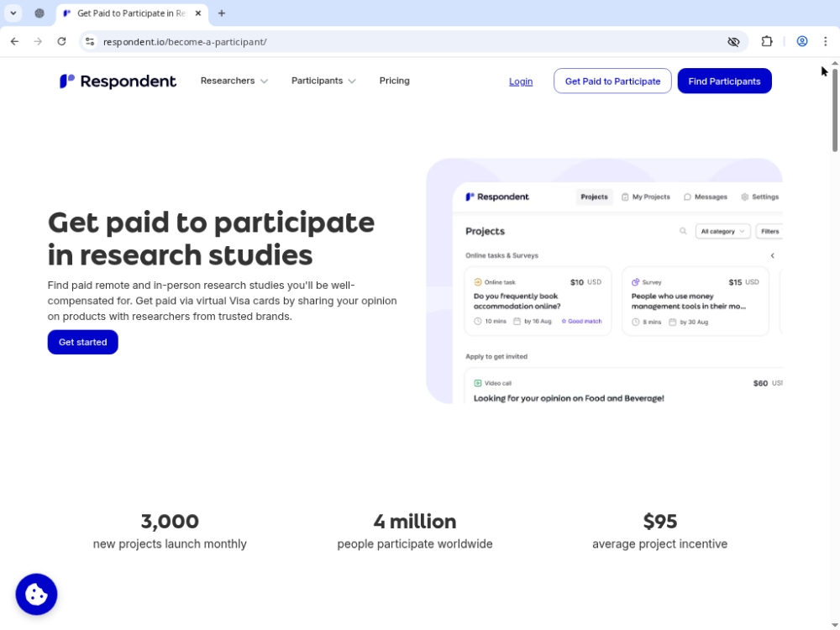Expand the Participants dropdown menu
The width and height of the screenshot is (840, 630).
click(x=323, y=81)
